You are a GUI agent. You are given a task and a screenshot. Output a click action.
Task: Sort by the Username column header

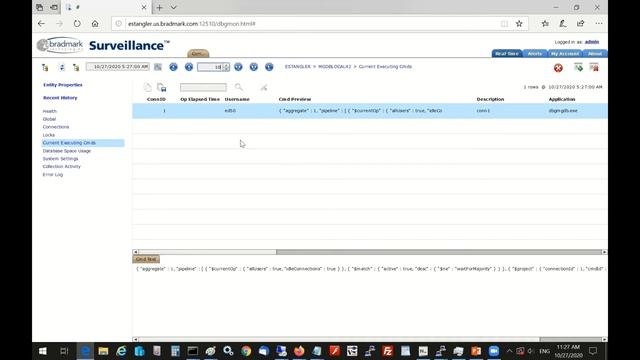[x=237, y=99]
